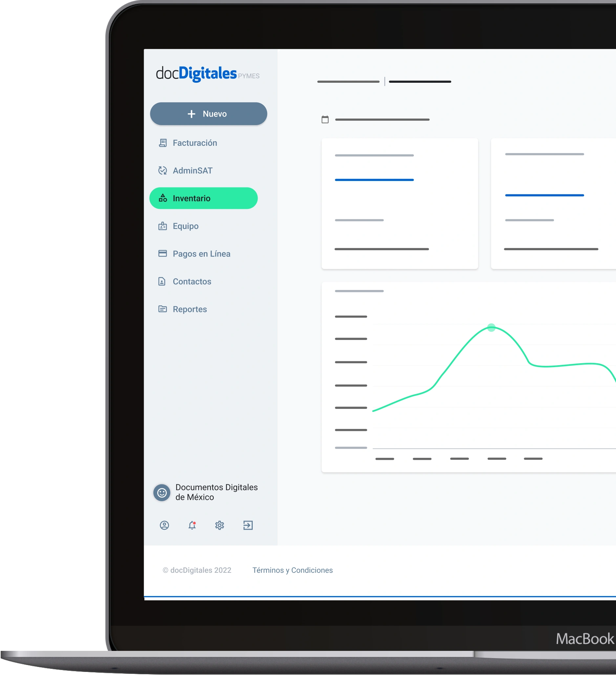
Task: Click the Documentos Digitales de México name
Action: (217, 492)
